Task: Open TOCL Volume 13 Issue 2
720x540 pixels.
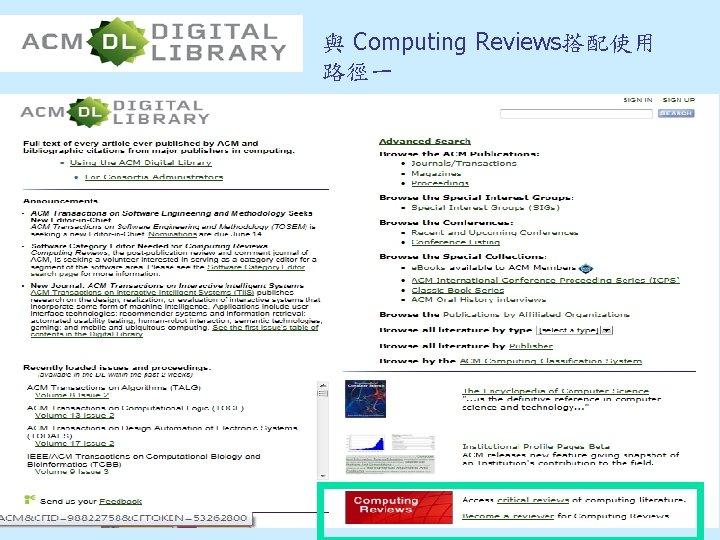Action: point(74,416)
